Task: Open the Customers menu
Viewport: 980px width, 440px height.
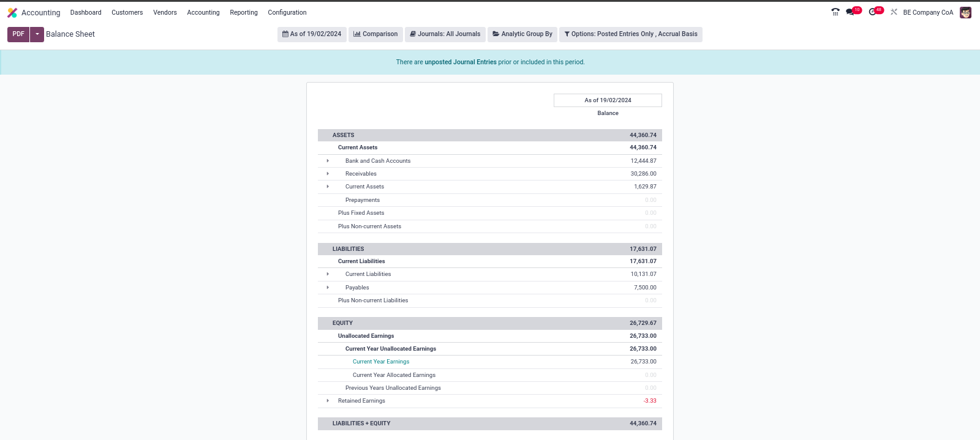Action: [127, 12]
